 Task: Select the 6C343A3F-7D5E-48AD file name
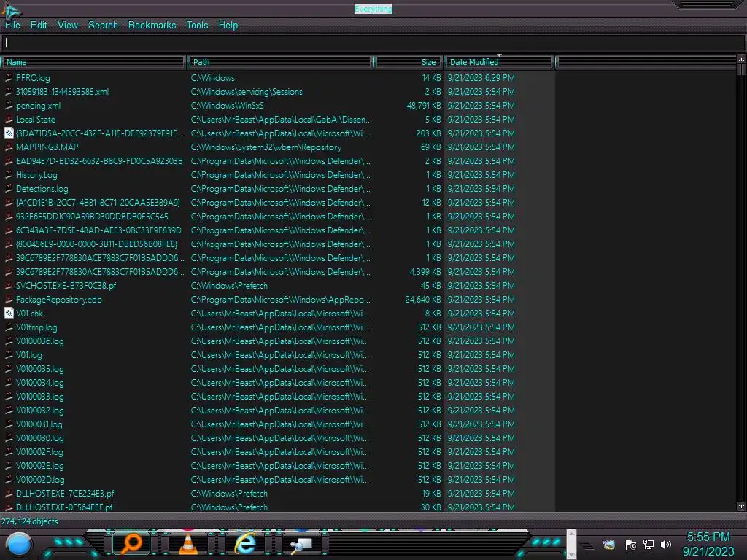tap(98, 230)
